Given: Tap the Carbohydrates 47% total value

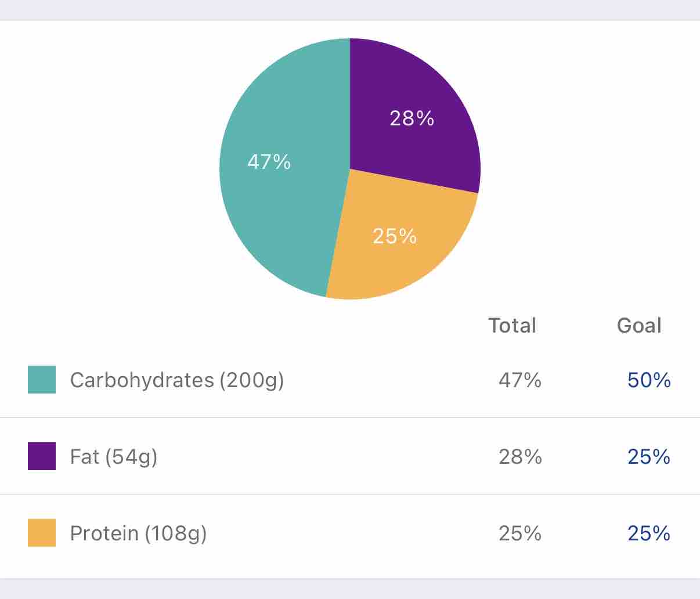Looking at the screenshot, I should coord(520,380).
